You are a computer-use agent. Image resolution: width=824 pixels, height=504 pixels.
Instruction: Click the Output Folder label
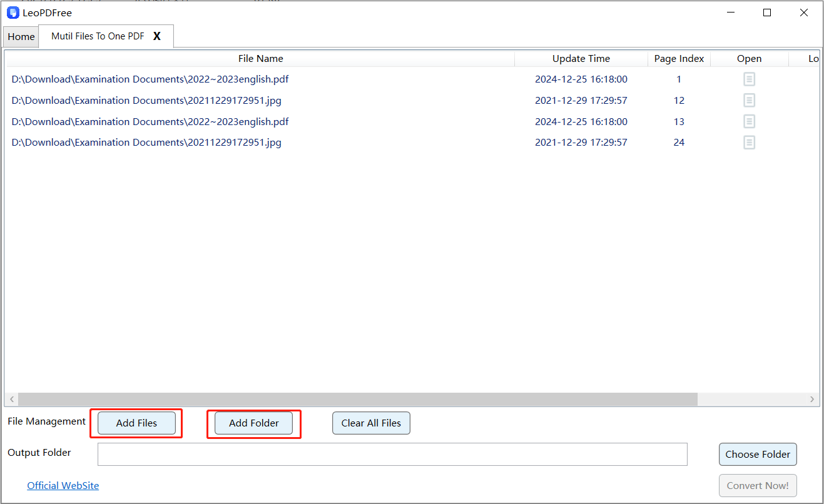pyautogui.click(x=39, y=453)
